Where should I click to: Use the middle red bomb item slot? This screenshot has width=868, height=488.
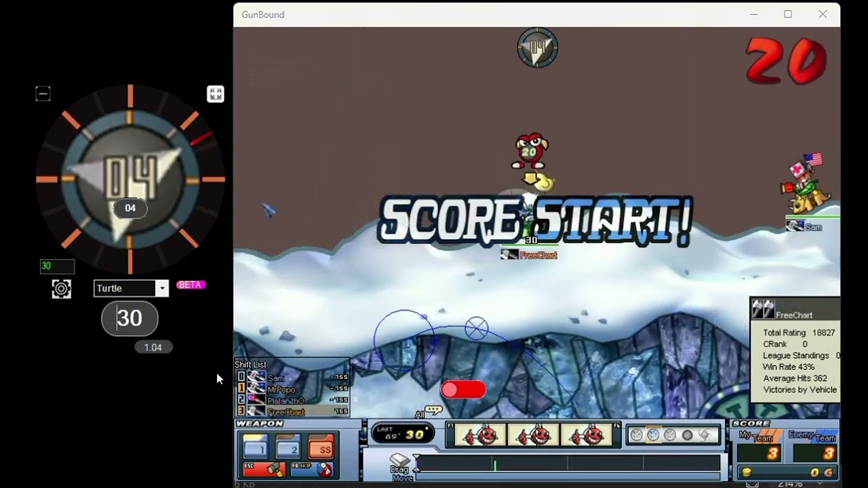[533, 435]
